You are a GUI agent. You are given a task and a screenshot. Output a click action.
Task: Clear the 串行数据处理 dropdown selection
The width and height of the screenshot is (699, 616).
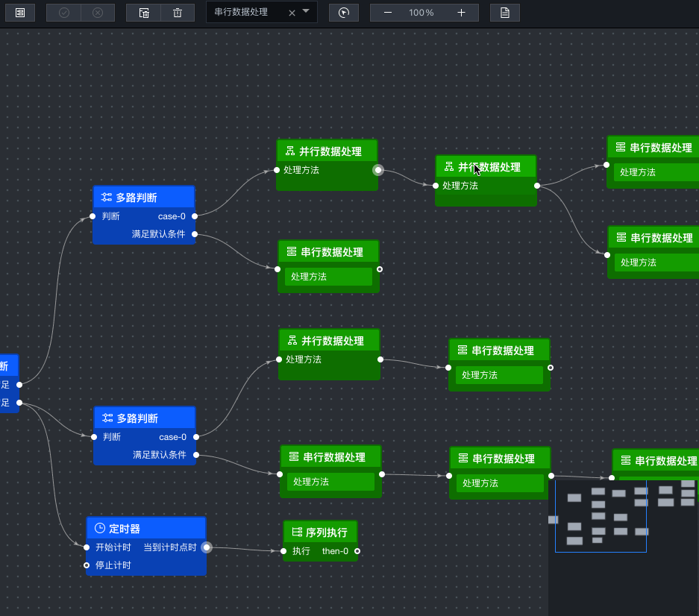(x=292, y=13)
